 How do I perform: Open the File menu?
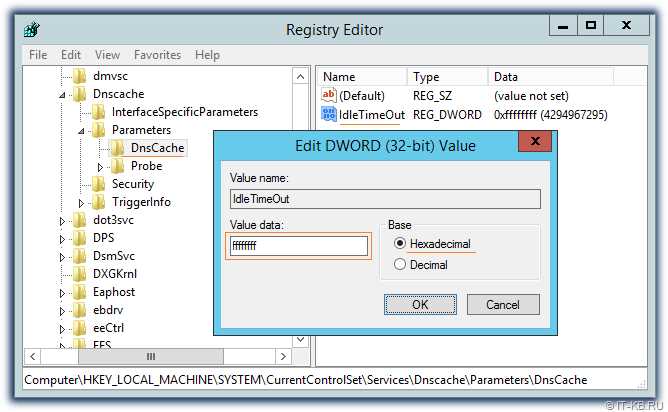tap(38, 55)
